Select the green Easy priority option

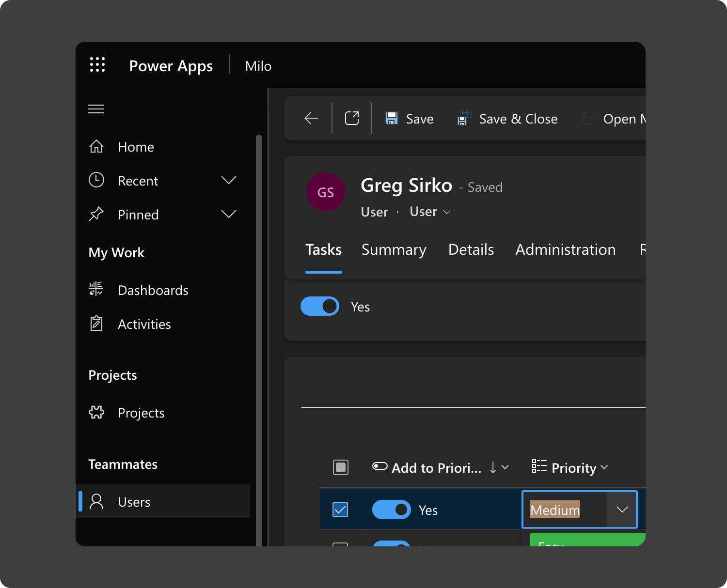[x=586, y=541]
